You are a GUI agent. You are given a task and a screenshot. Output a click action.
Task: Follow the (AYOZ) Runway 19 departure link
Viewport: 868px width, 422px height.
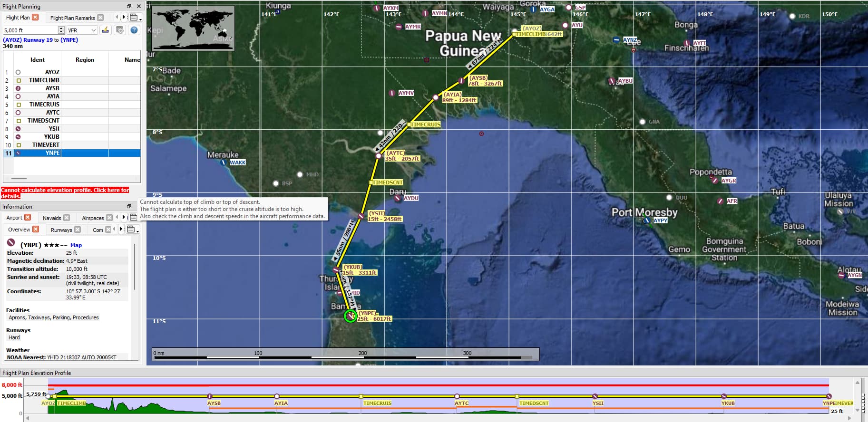[x=28, y=40]
